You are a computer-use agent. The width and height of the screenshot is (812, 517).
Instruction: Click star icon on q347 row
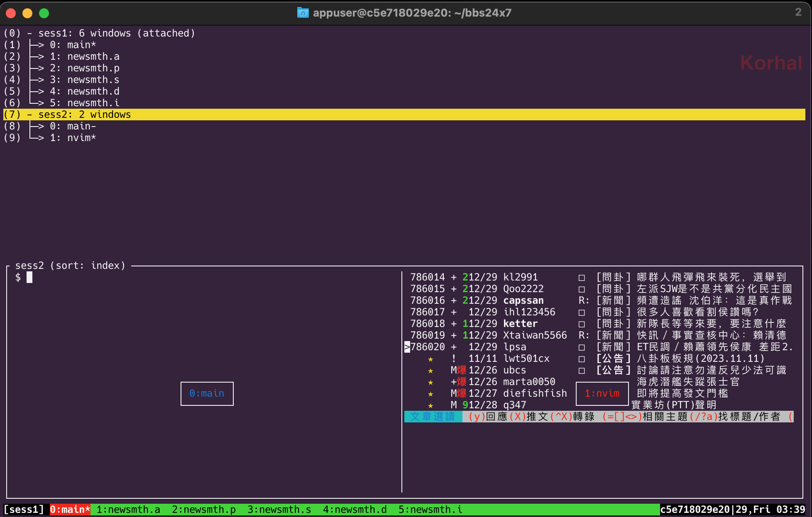coord(430,405)
